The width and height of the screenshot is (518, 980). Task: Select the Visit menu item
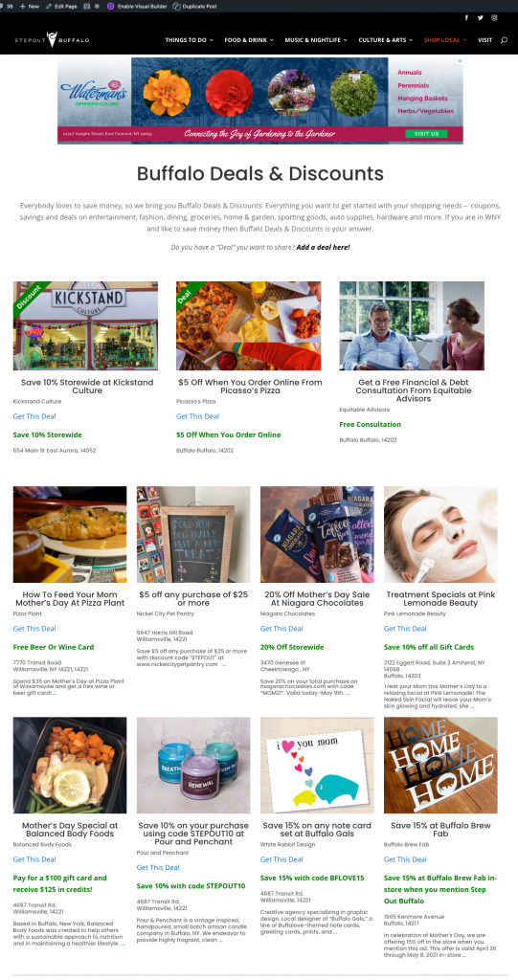[x=484, y=40]
